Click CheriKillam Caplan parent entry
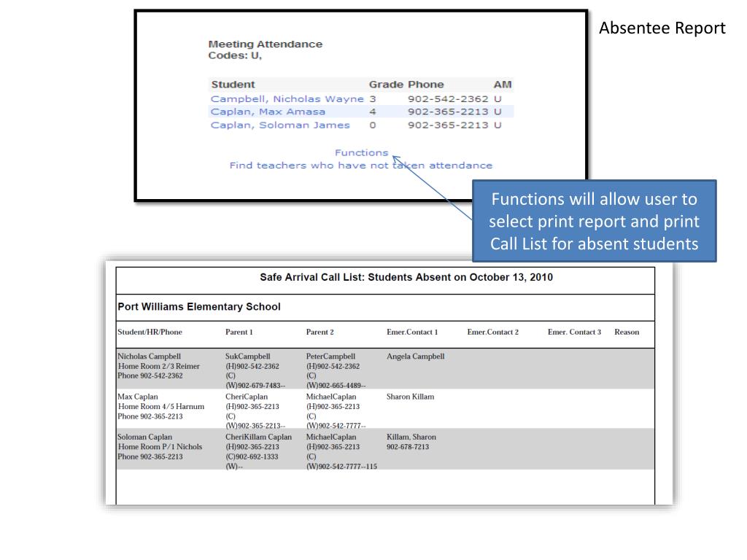The image size is (747, 560). (x=258, y=437)
